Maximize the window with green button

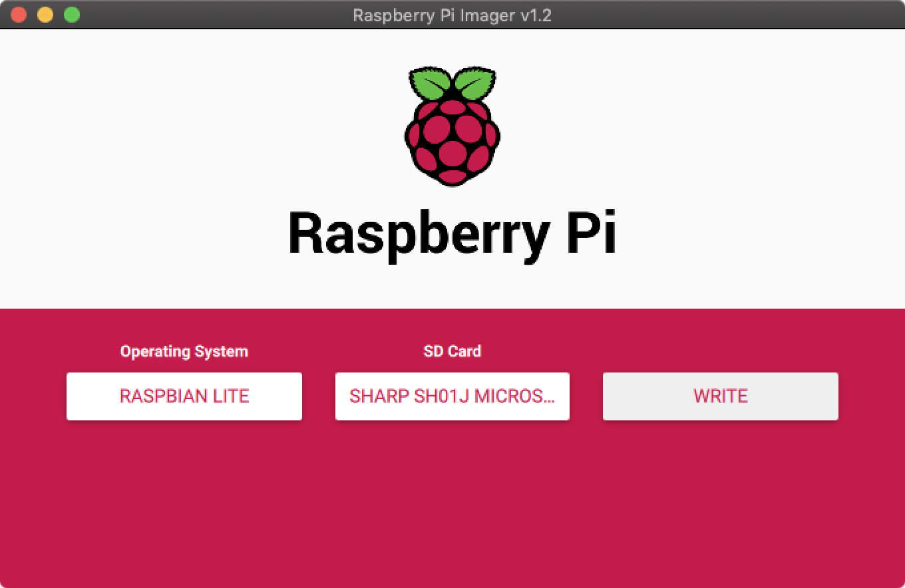(x=72, y=15)
